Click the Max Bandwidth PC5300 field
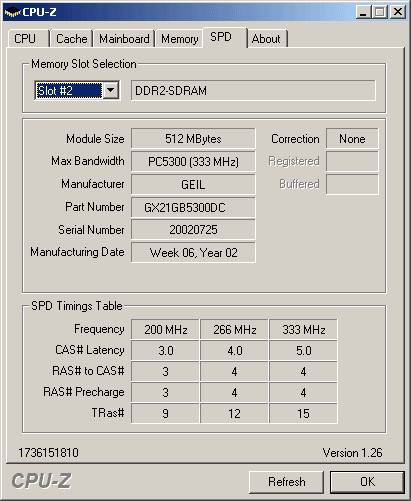The height and width of the screenshot is (501, 411). point(193,162)
